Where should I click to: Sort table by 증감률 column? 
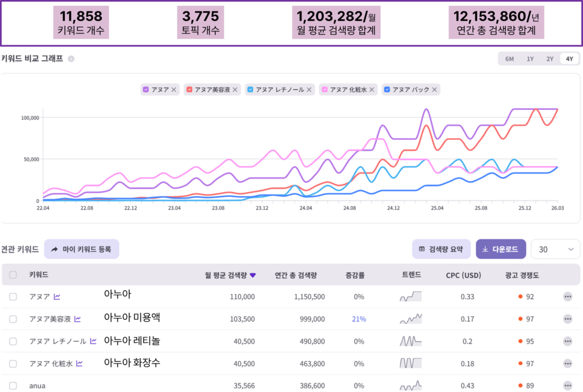pyautogui.click(x=355, y=275)
